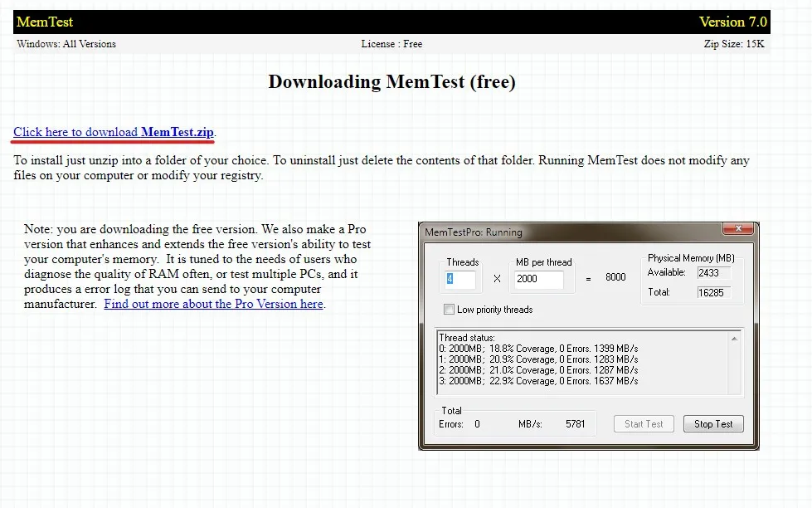Click the Total Errors counter value

click(476, 423)
